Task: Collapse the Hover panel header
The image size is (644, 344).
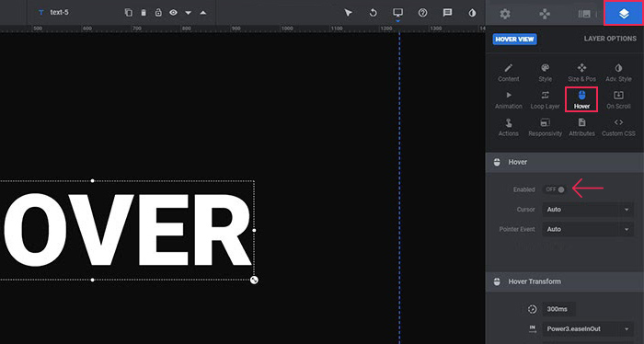Action: tap(565, 162)
